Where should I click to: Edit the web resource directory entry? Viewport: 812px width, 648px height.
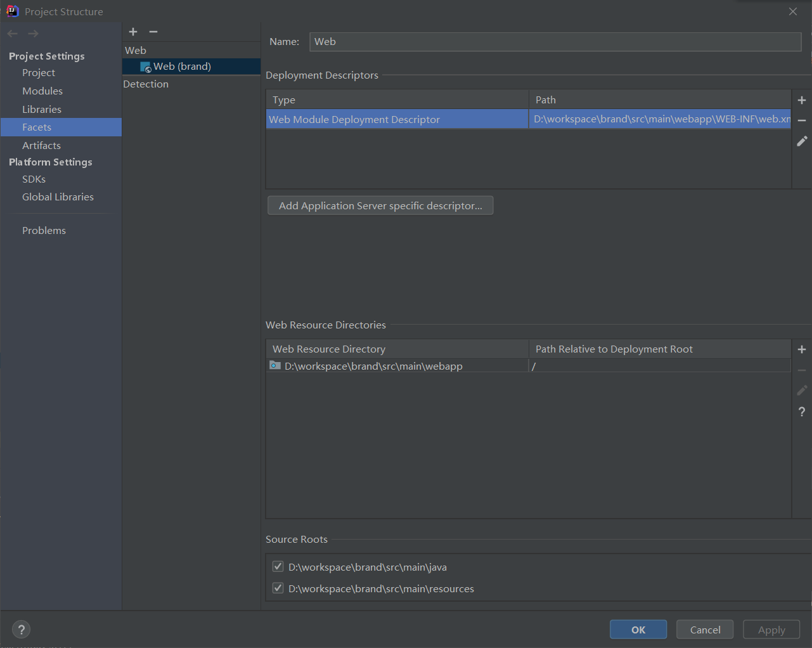click(802, 390)
